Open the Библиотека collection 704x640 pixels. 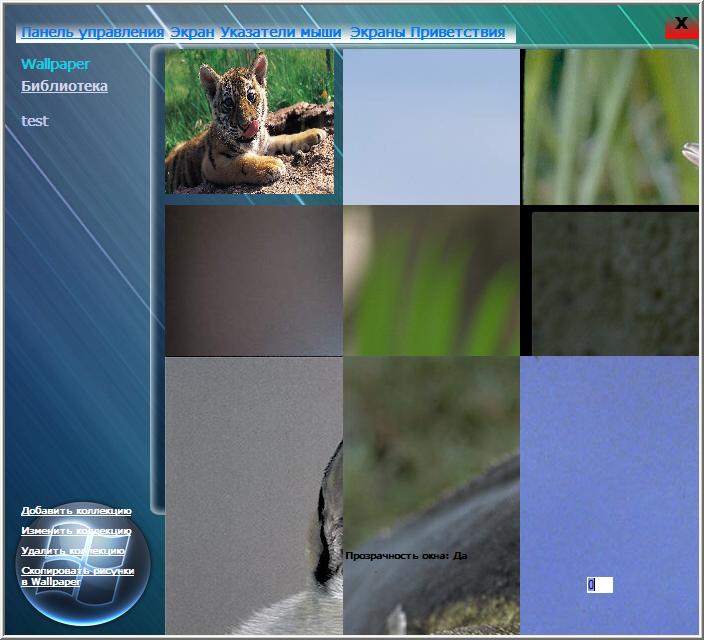point(64,86)
